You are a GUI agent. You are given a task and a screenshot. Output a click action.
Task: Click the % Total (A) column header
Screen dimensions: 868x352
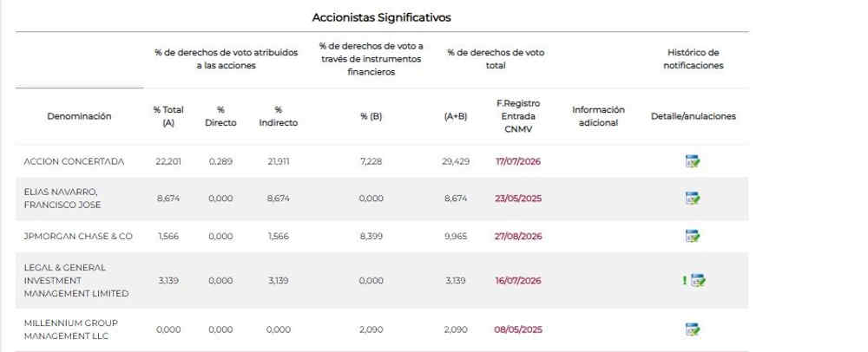(168, 116)
